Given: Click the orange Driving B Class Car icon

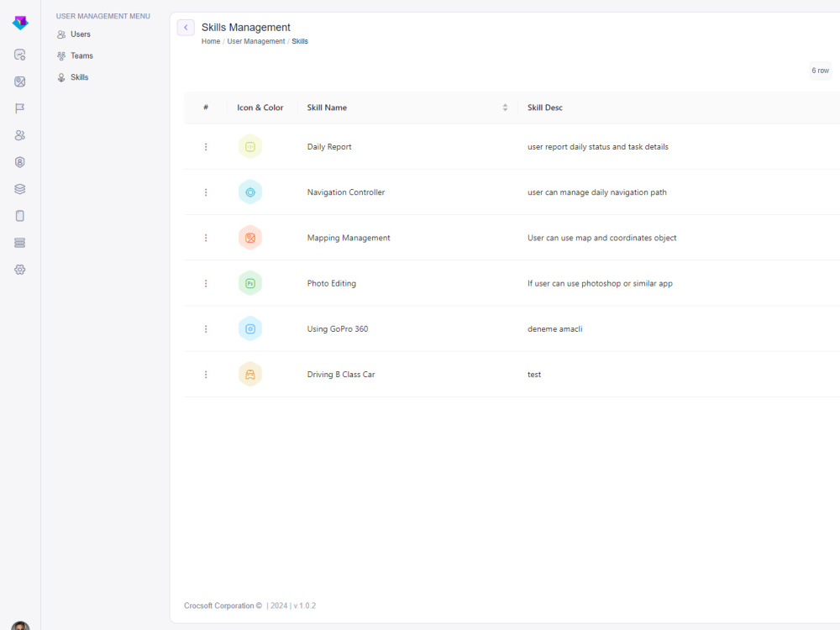Looking at the screenshot, I should point(250,375).
